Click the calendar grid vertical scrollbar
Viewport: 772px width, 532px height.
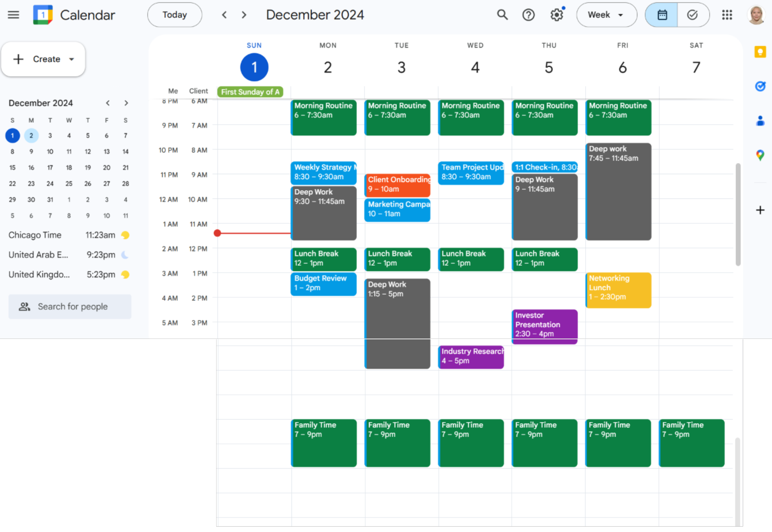738,215
